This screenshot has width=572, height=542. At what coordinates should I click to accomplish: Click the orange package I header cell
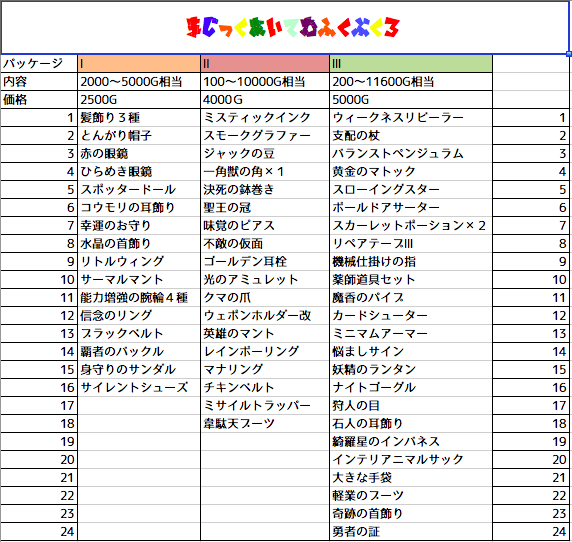click(x=139, y=63)
